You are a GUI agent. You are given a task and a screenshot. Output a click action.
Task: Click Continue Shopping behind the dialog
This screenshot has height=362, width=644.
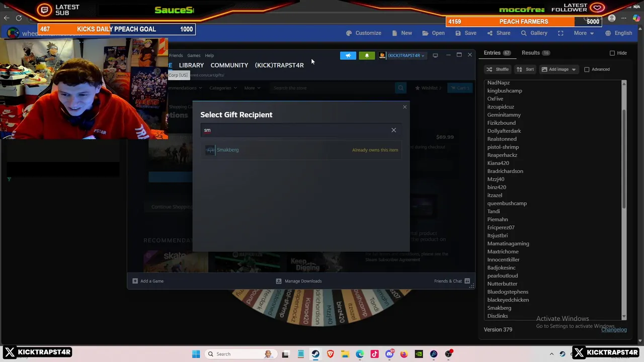click(x=172, y=207)
